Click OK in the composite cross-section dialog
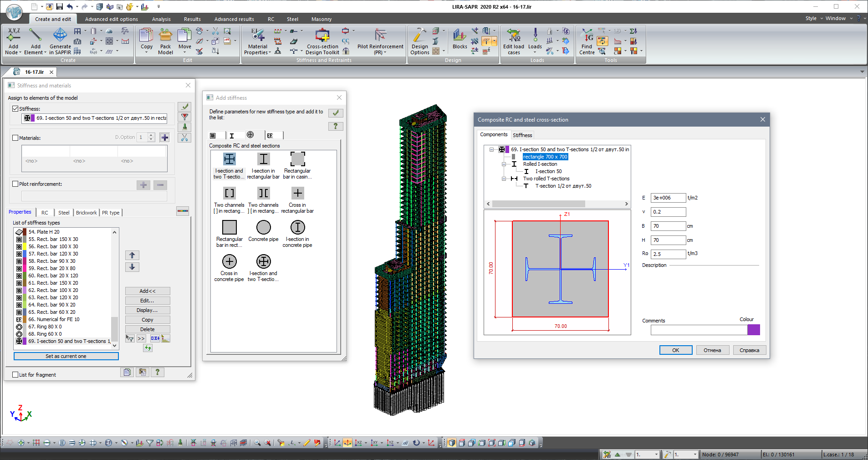This screenshot has width=868, height=460. [x=675, y=350]
